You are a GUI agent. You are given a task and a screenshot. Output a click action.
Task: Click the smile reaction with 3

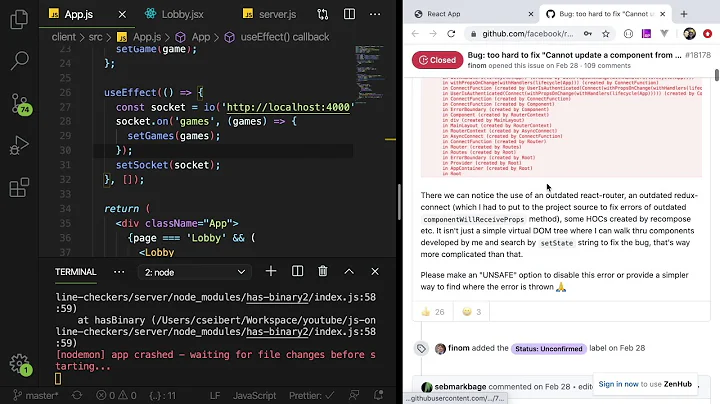472,312
